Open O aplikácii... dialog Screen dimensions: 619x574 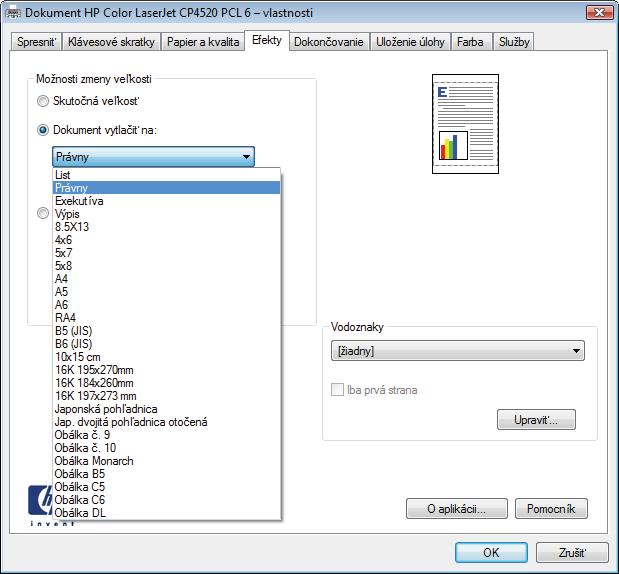457,509
